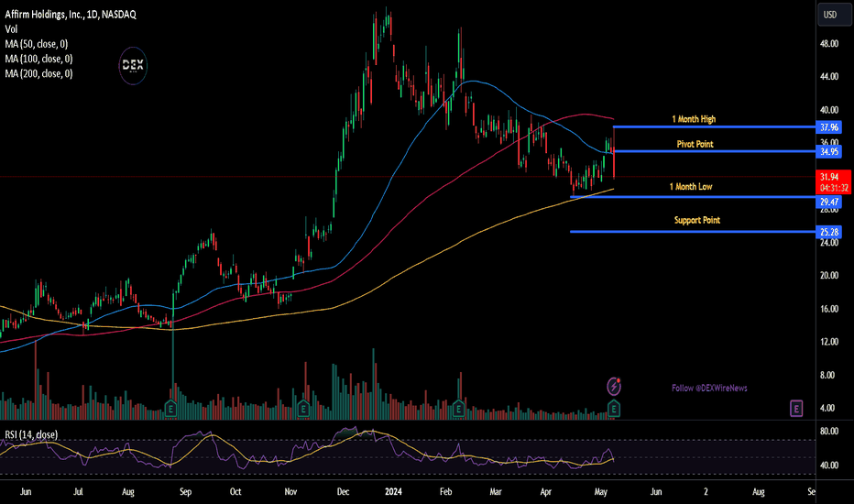This screenshot has width=854, height=504.
Task: Click the RSI 80.00 axis value
Action: coord(829,432)
